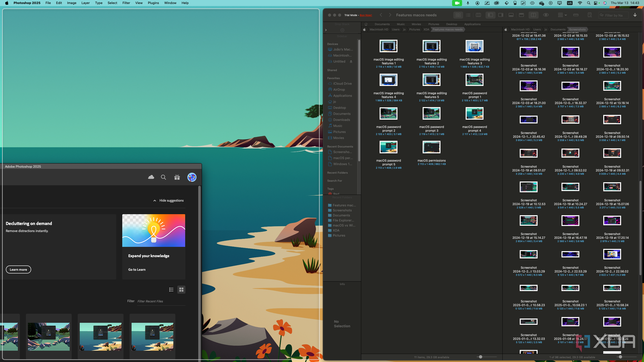The width and height of the screenshot is (644, 362).
Task: Click the Photoshop search magnifier icon
Action: (x=164, y=177)
